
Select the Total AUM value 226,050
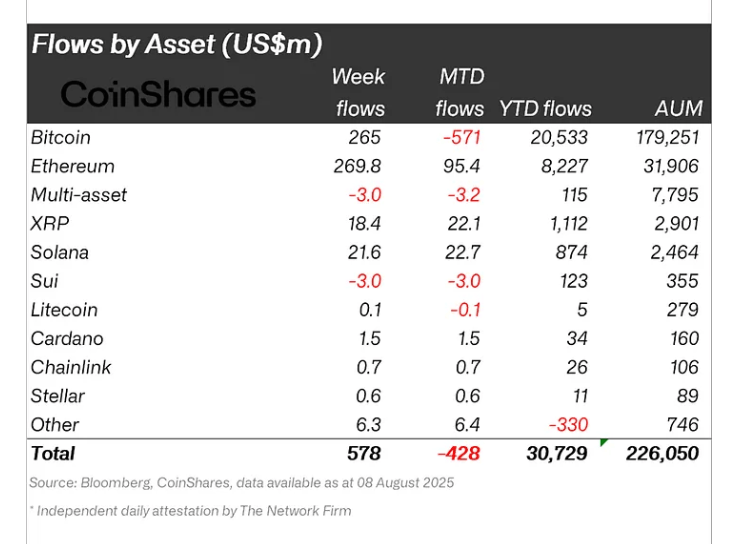pyautogui.click(x=663, y=453)
